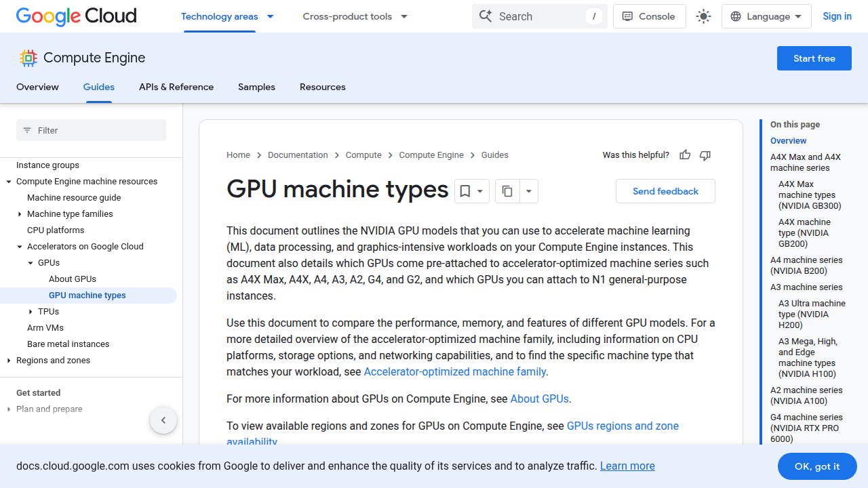
Task: Open CPU platforms in sidebar
Action: 56,230
